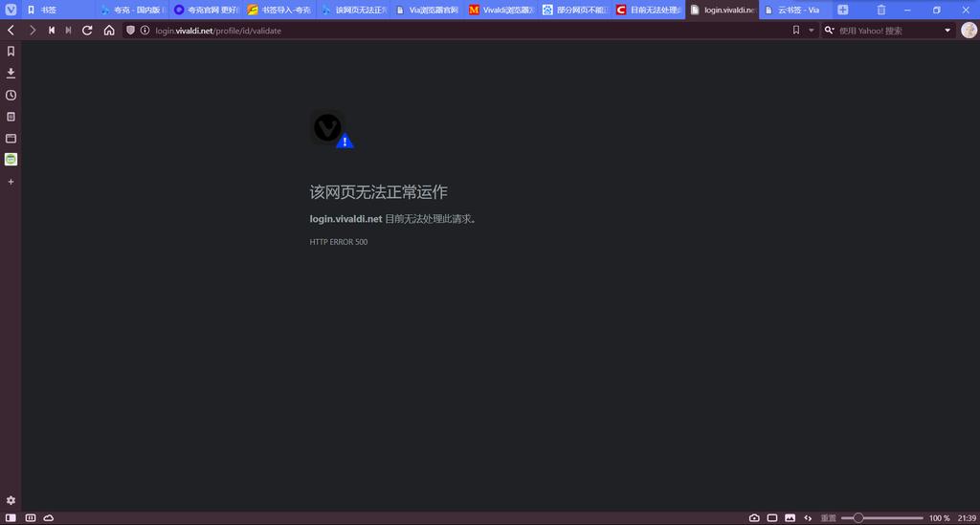The image size is (980, 525).
Task: Click the address bar URL
Action: (218, 31)
